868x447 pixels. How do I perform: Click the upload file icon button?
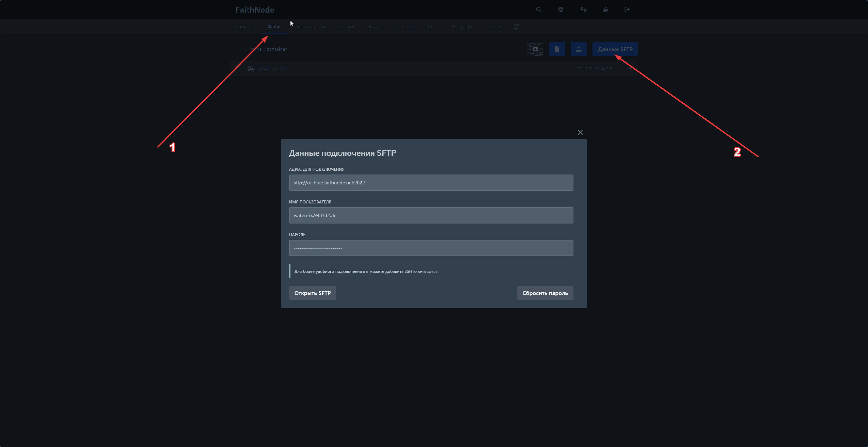point(579,49)
